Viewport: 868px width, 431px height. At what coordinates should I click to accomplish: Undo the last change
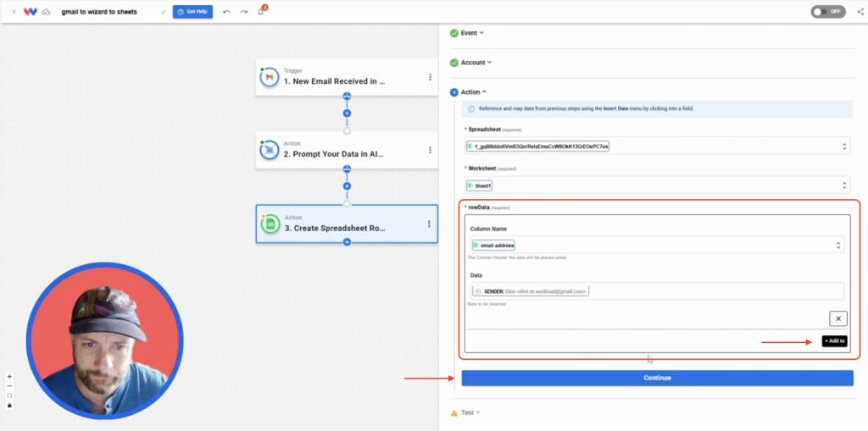pyautogui.click(x=227, y=12)
